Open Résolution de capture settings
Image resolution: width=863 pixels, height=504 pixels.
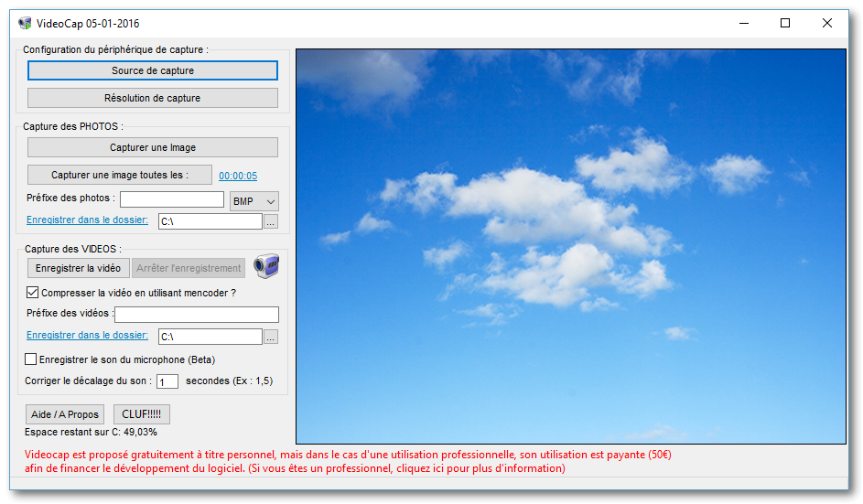tap(153, 98)
